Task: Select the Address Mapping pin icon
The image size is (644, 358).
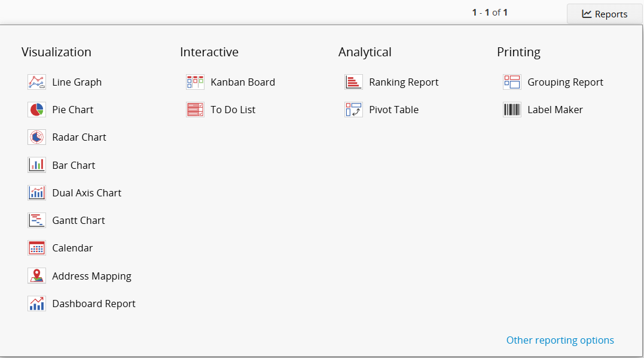Action: (x=36, y=275)
